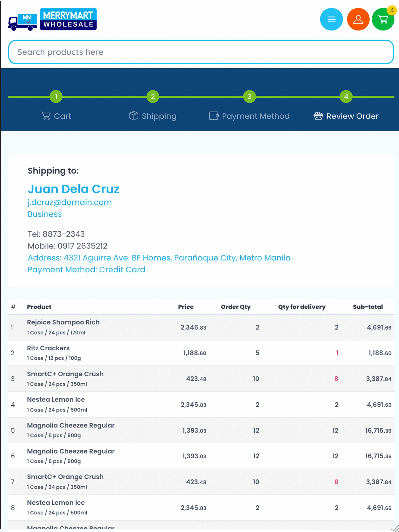
Task: Click the name Juan Dela Cruz
Action: coord(74,189)
